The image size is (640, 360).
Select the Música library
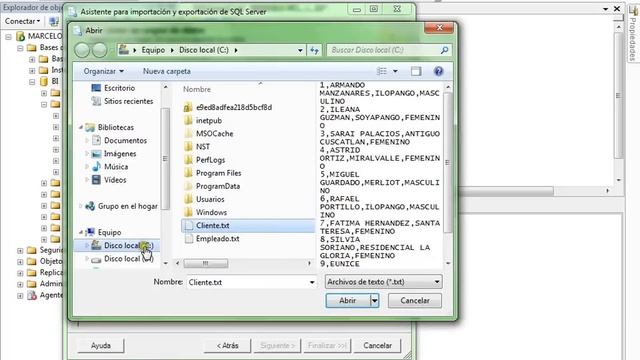pyautogui.click(x=116, y=167)
